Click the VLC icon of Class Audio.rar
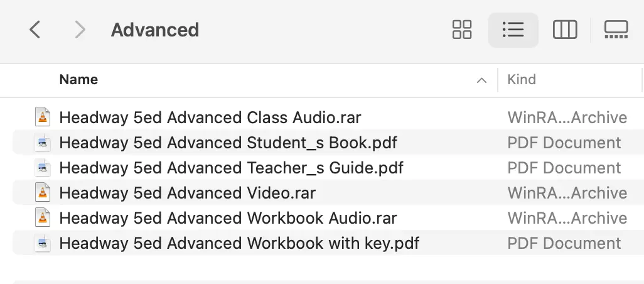 42,117
